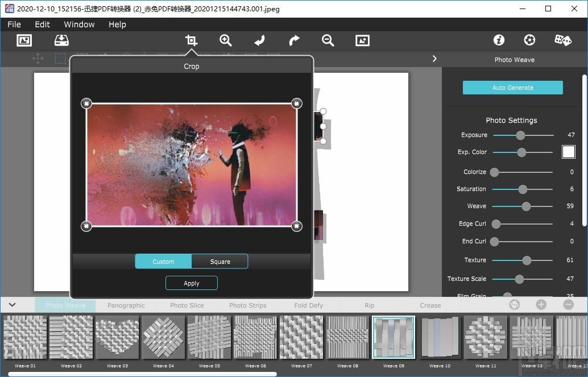Select the Photo Weave tab
Screen dimensions: 588x377
(x=65, y=305)
